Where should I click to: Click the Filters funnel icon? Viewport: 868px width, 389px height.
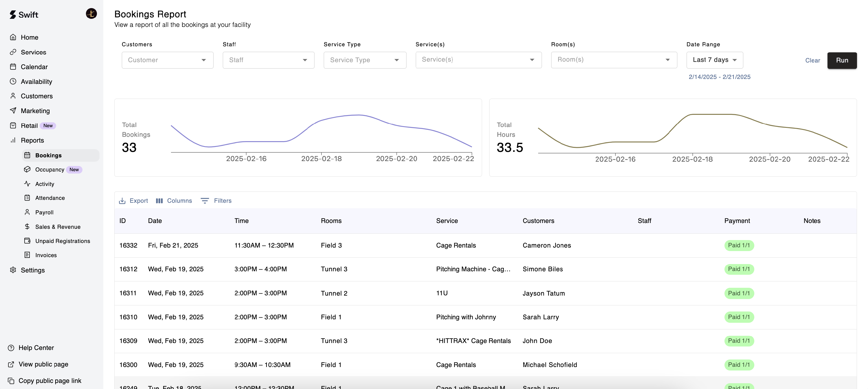coord(205,201)
